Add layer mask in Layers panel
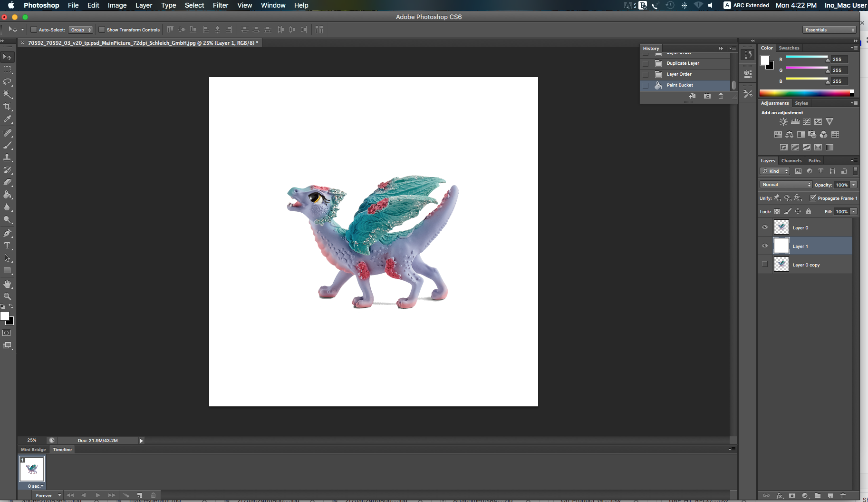Viewport: 868px width, 502px height. (x=792, y=496)
